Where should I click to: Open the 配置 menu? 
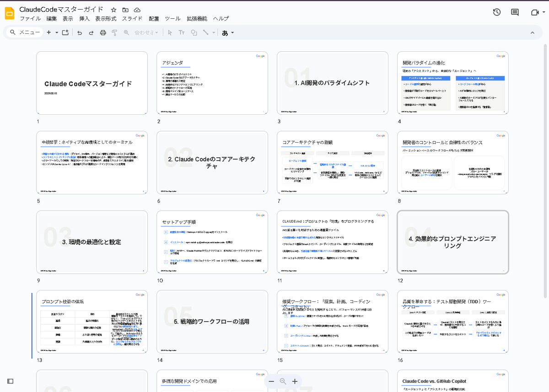[154, 19]
